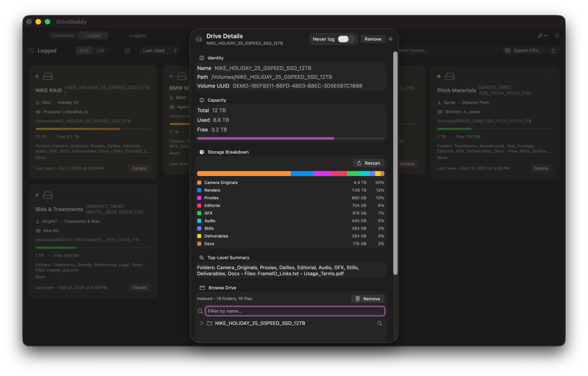Click the refresh icon beside Export CSV
Image resolution: width=588 pixels, height=376 pixels.
553,51
